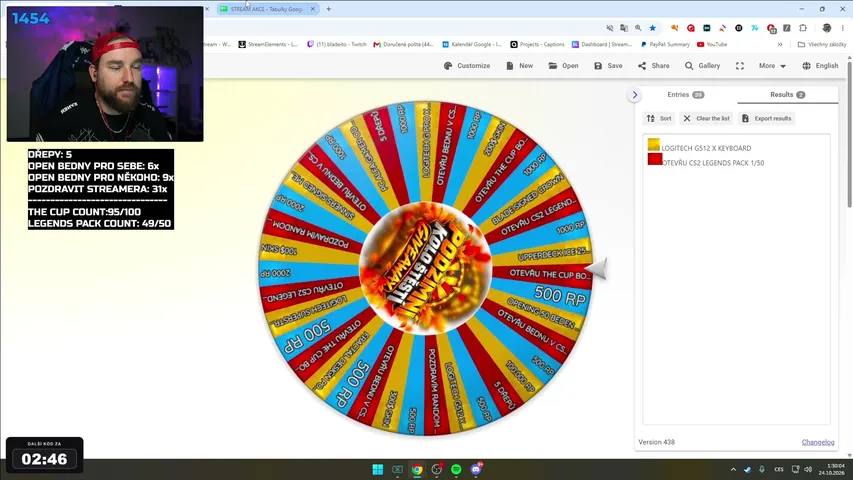This screenshot has height=480, width=853.
Task: Open Spotify from the taskbar
Action: 456,469
